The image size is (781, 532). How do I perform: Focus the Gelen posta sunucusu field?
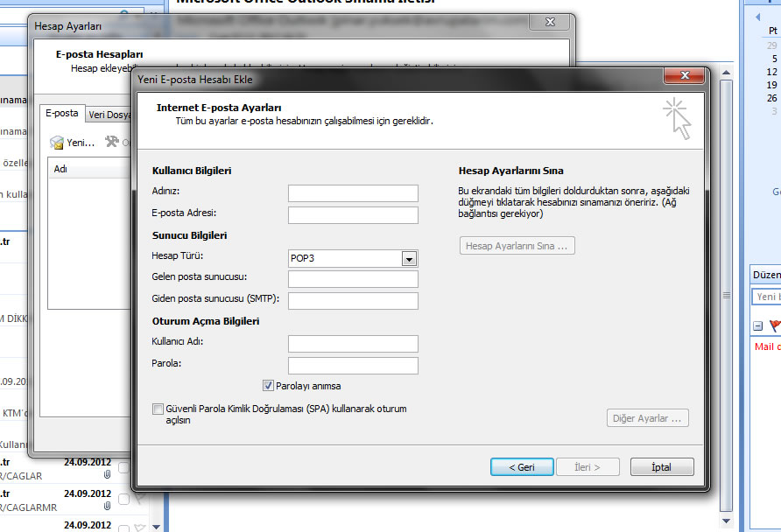pyautogui.click(x=353, y=279)
